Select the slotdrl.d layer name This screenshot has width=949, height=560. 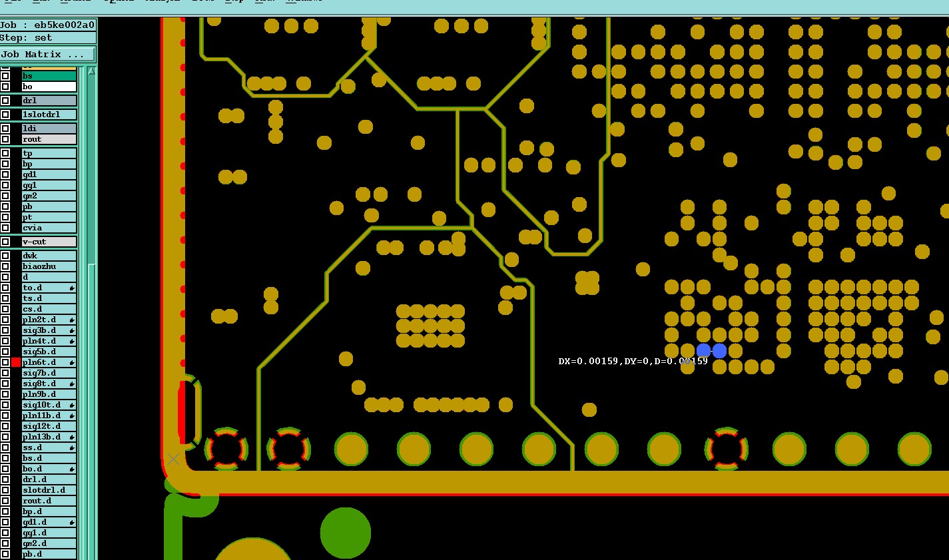[49, 490]
